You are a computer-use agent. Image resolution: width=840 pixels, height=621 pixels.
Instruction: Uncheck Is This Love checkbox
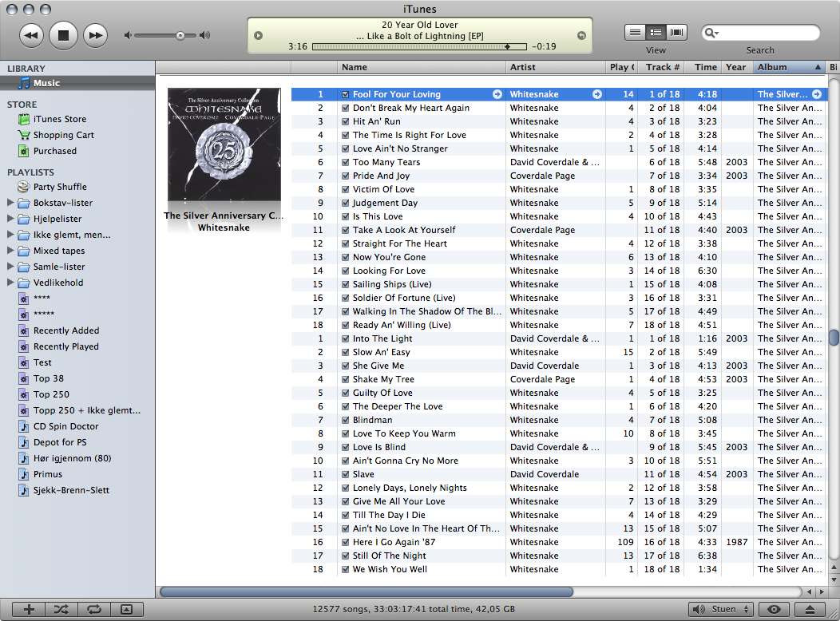346,216
